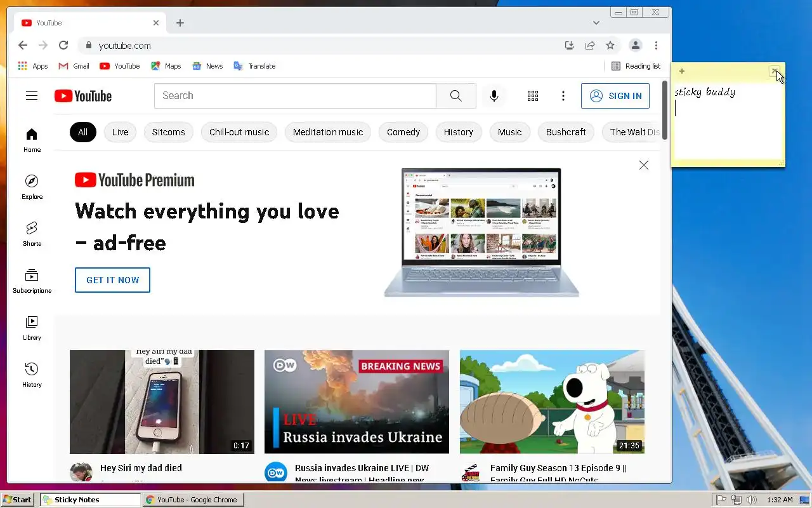This screenshot has height=508, width=812.
Task: Share this page icon in address bar
Action: pos(590,45)
